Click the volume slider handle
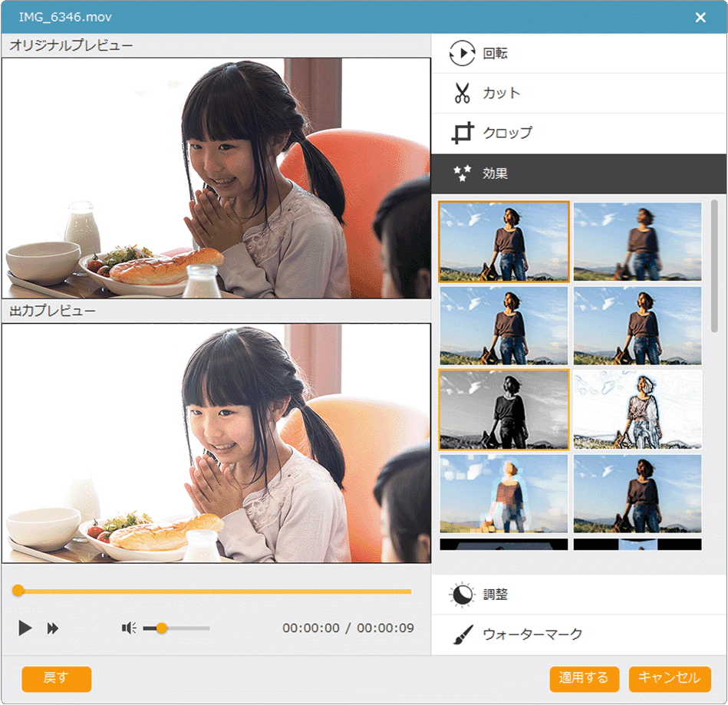728x705 pixels. click(161, 628)
